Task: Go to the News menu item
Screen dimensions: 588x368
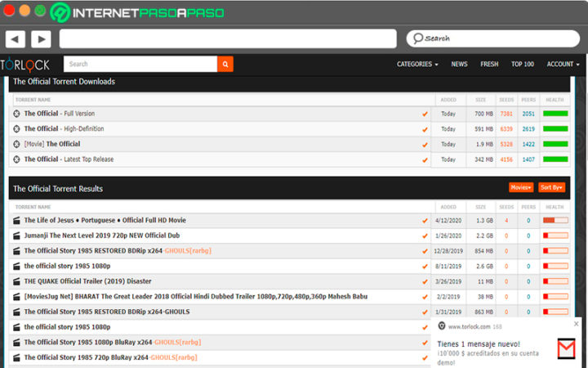Action: pyautogui.click(x=459, y=64)
